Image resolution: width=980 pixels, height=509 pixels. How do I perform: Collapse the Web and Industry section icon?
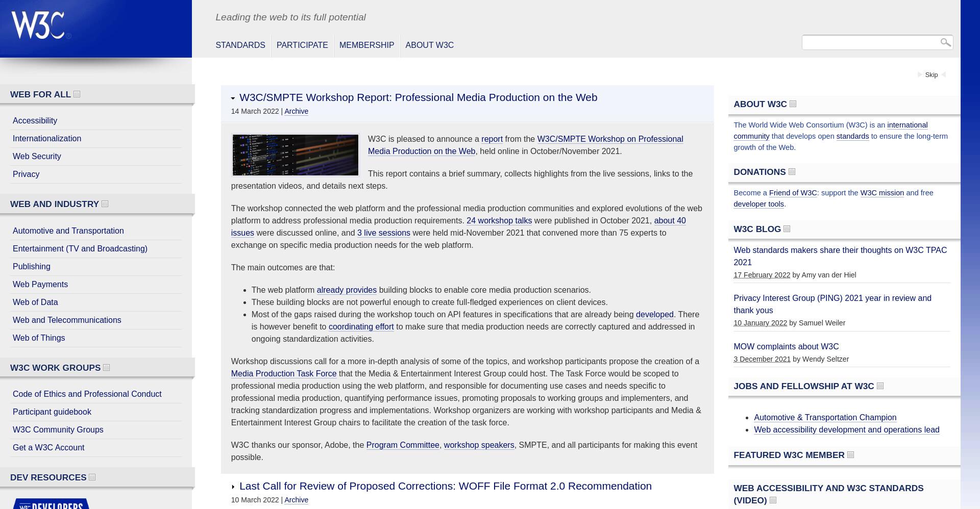pyautogui.click(x=105, y=204)
